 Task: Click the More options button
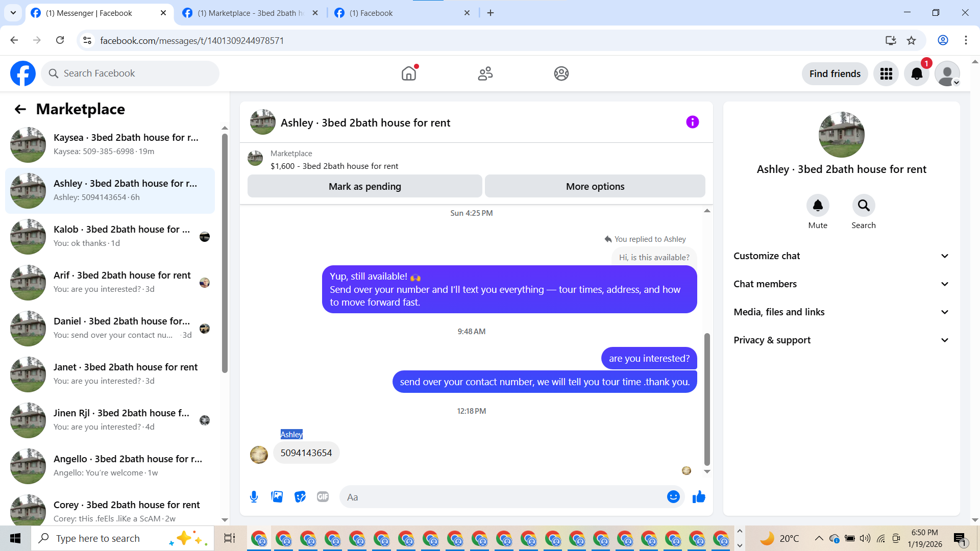pyautogui.click(x=595, y=186)
